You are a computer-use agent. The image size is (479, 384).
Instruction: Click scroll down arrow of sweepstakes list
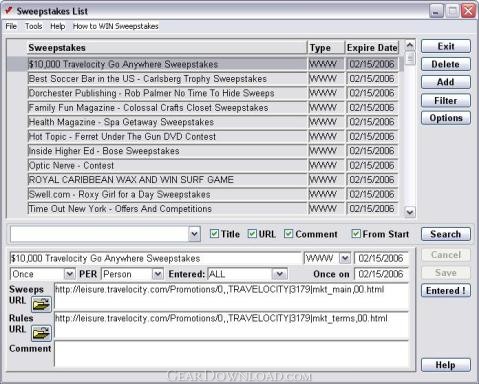[x=410, y=212]
